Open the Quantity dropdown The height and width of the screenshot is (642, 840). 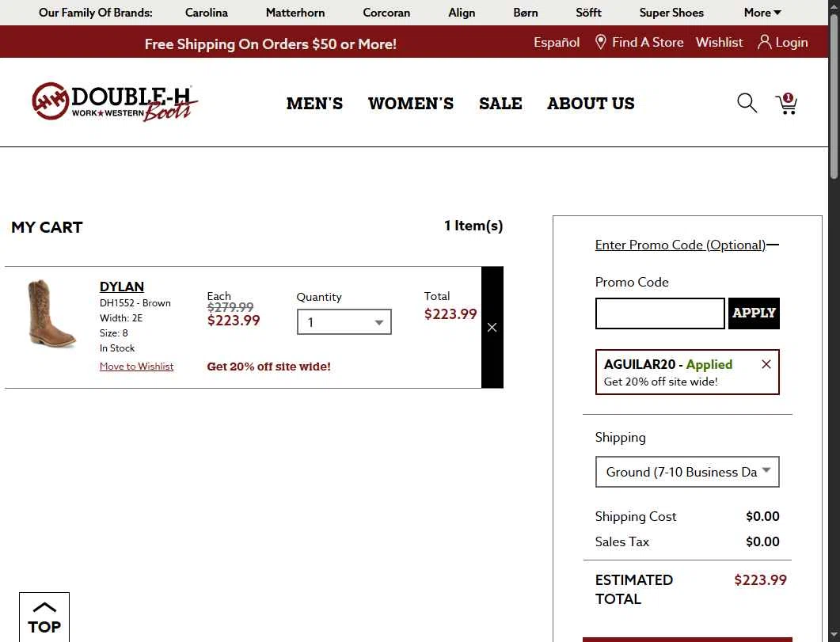344,322
